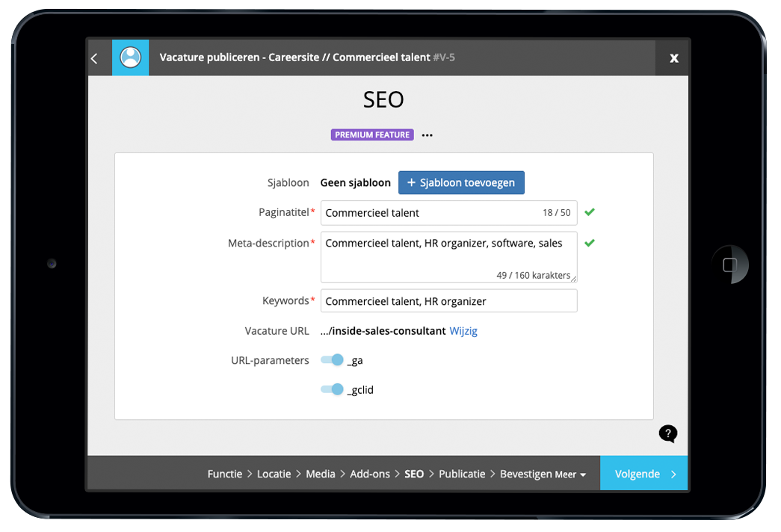Image resolution: width=781 pixels, height=532 pixels.
Task: Toggle the _ga URL parameter switch
Action: coord(332,360)
